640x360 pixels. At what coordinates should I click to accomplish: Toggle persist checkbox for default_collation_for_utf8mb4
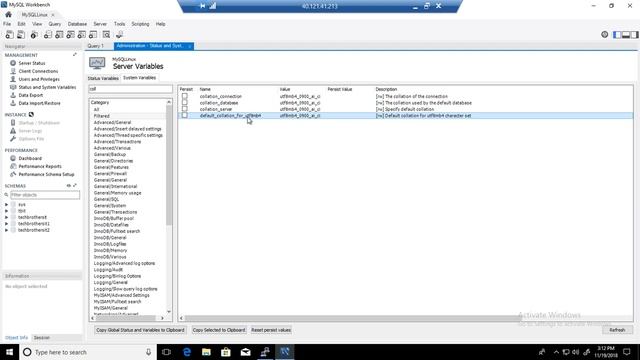184,116
